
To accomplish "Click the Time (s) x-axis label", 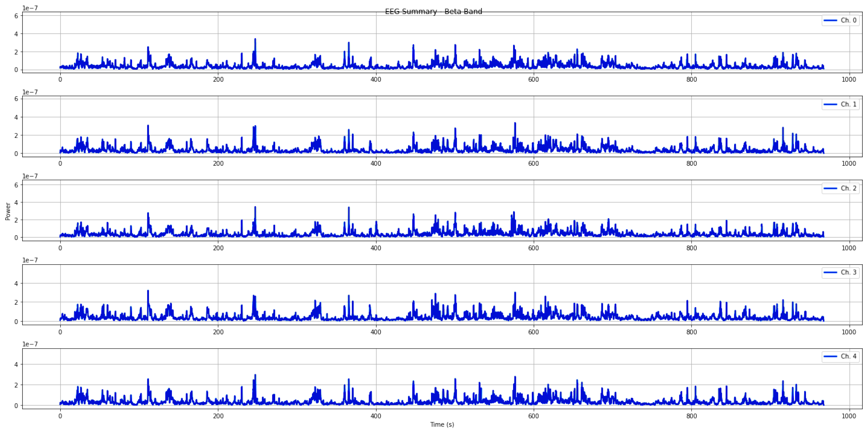I will point(442,424).
